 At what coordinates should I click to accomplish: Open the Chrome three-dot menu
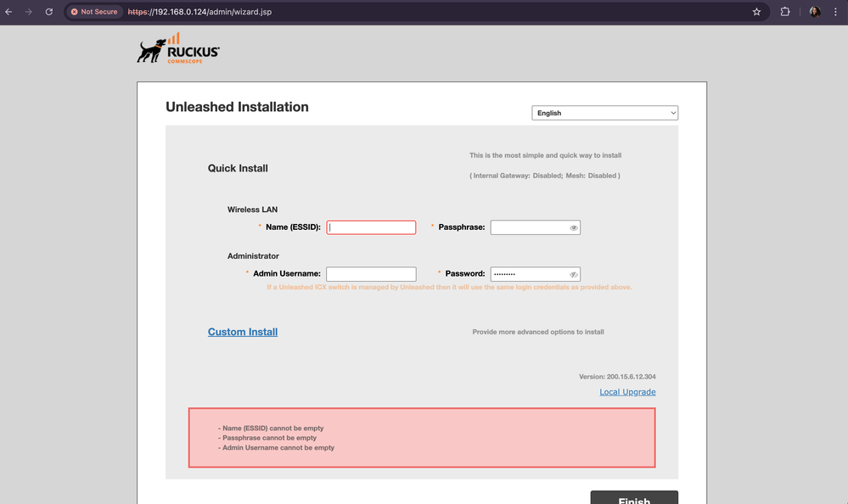pyautogui.click(x=836, y=12)
